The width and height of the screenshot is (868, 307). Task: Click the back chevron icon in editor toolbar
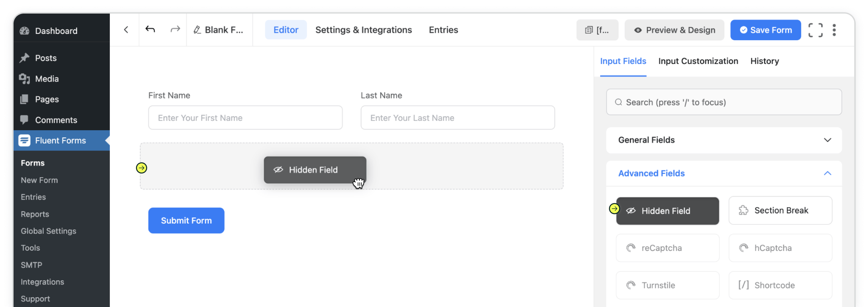pos(126,30)
